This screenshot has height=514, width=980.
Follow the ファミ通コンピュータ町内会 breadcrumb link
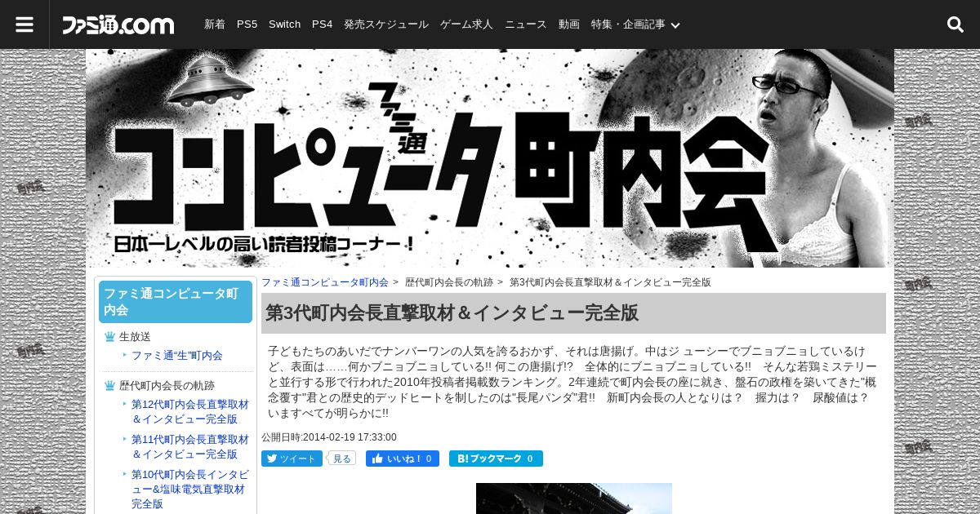[x=325, y=282]
